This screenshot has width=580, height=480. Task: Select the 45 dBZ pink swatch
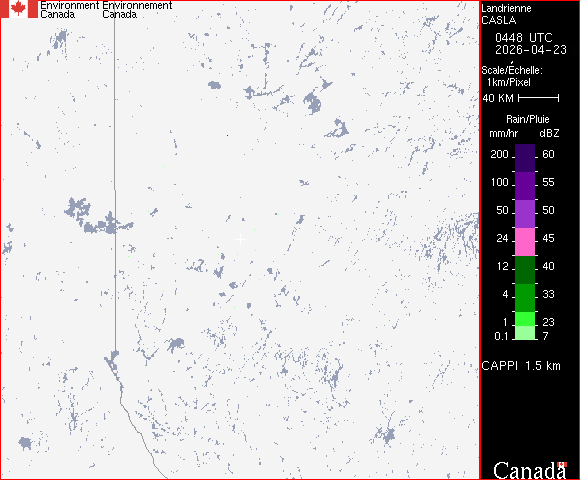[x=525, y=242]
